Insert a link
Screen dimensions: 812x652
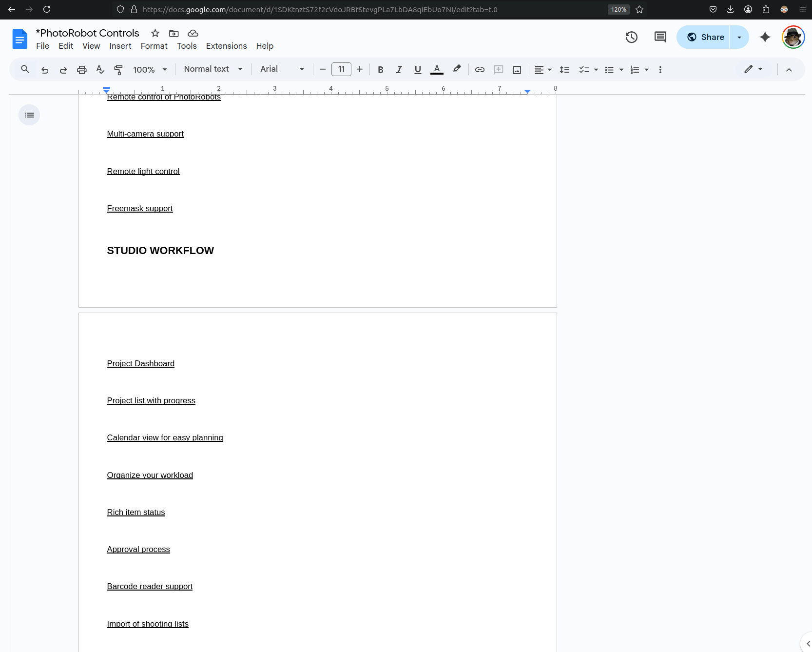point(480,70)
